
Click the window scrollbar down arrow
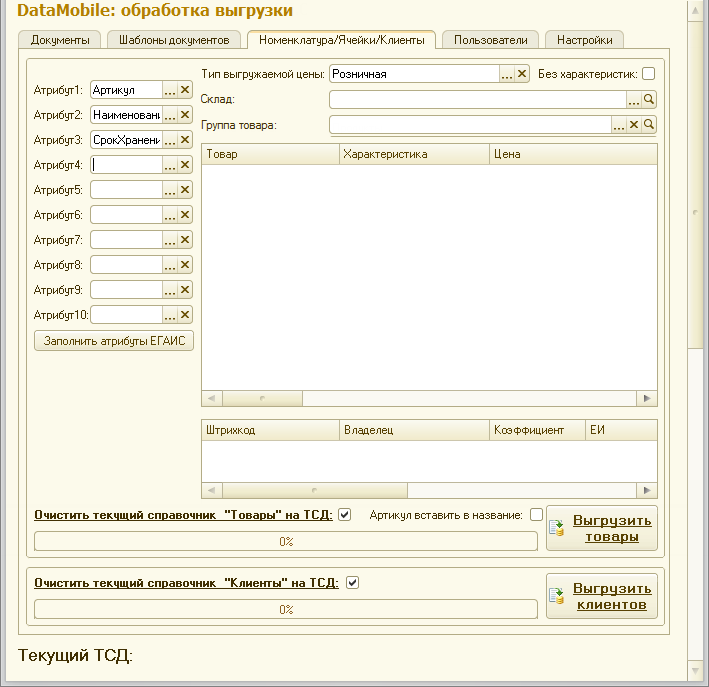pyautogui.click(x=695, y=670)
